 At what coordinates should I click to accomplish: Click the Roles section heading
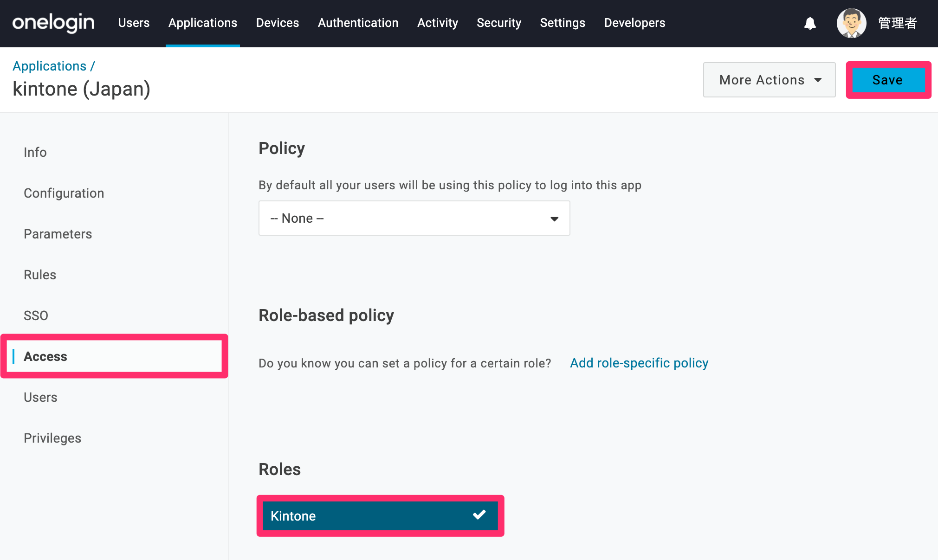click(280, 470)
